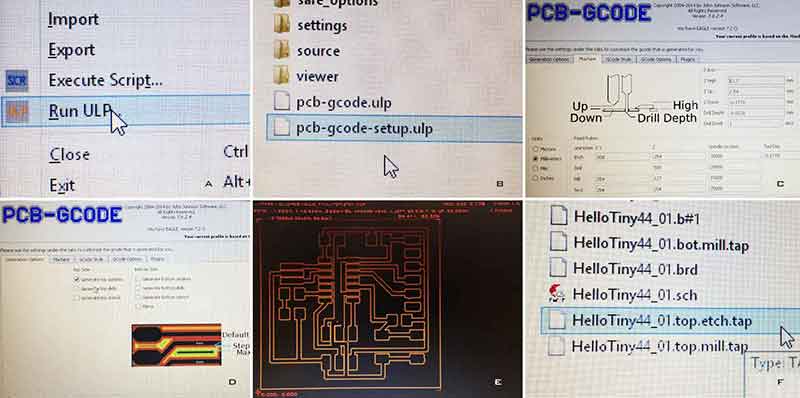Open the source folder icon
The height and width of the screenshot is (398, 800).
pyautogui.click(x=282, y=51)
